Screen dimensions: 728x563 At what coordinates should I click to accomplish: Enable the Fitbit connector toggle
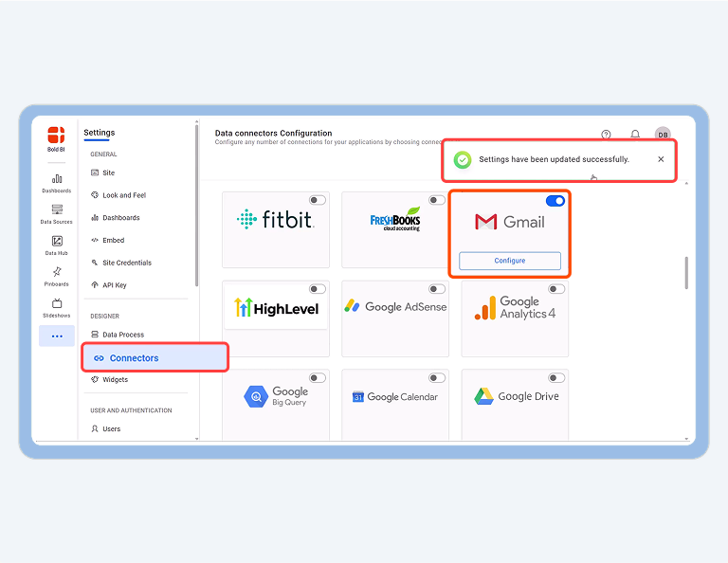click(318, 200)
